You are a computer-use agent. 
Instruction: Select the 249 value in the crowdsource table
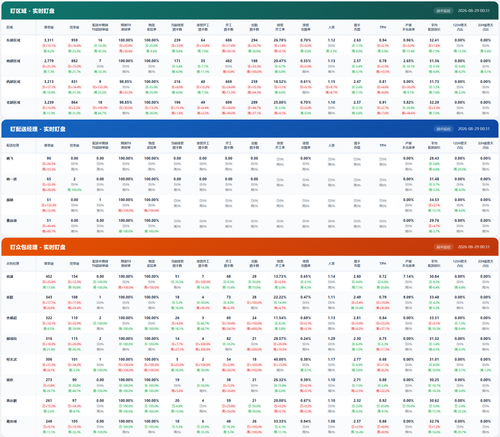point(49,421)
